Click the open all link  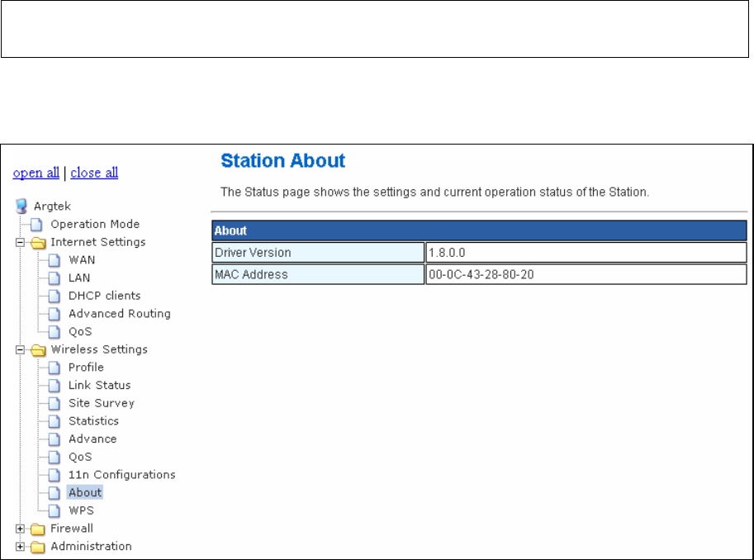coord(36,173)
